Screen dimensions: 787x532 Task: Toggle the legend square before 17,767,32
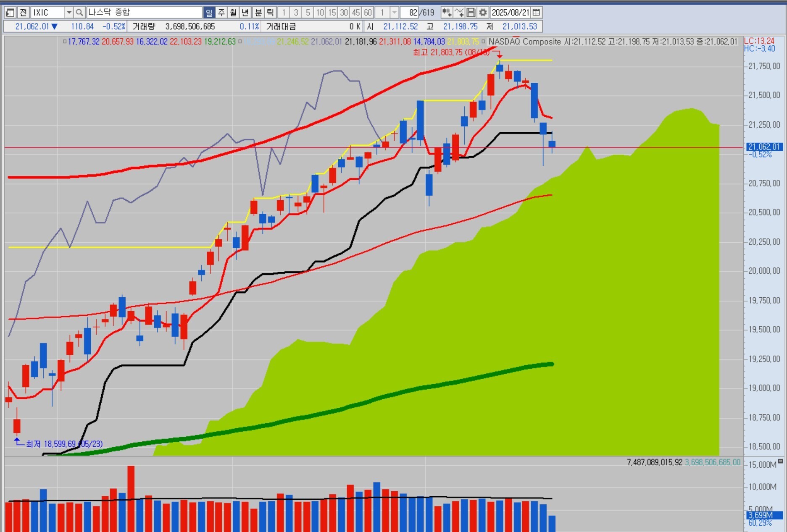point(65,42)
